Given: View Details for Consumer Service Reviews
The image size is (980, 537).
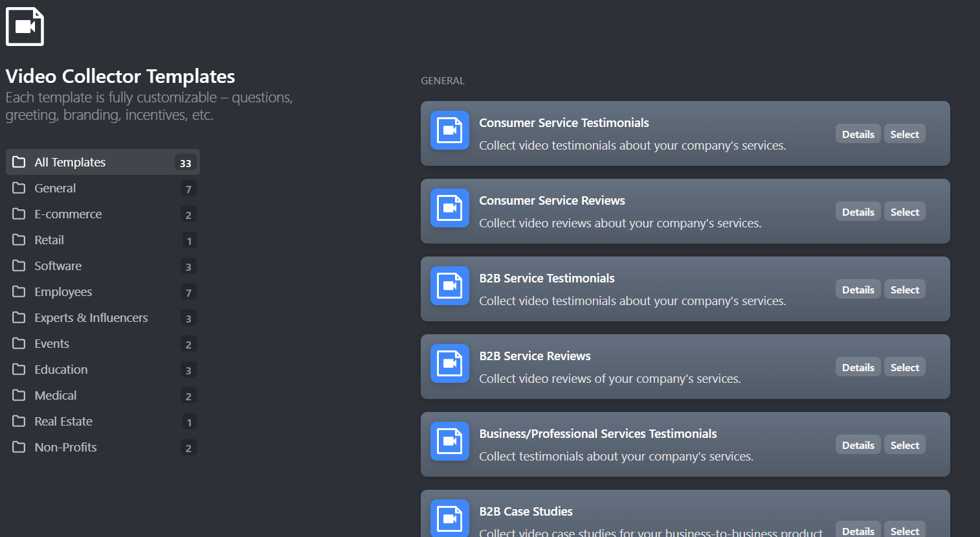Looking at the screenshot, I should coord(858,212).
